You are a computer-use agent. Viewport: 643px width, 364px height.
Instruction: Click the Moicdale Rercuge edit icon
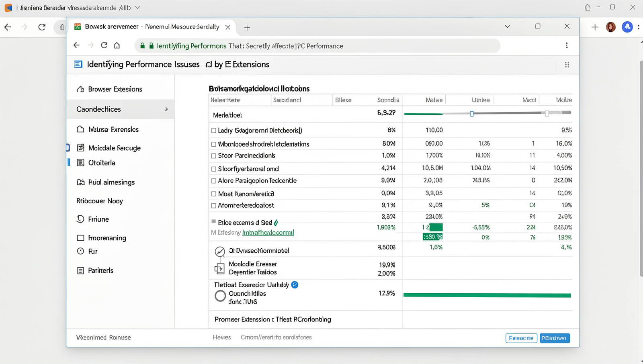coord(80,148)
